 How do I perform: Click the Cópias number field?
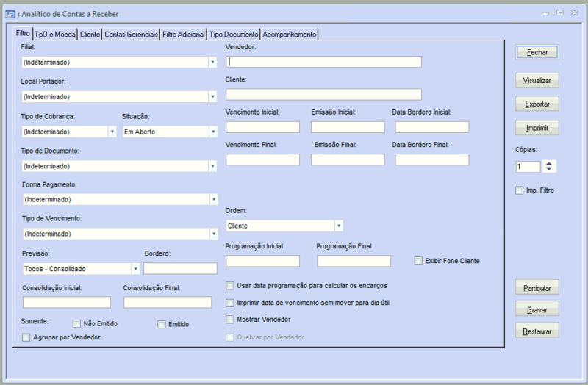tap(528, 167)
